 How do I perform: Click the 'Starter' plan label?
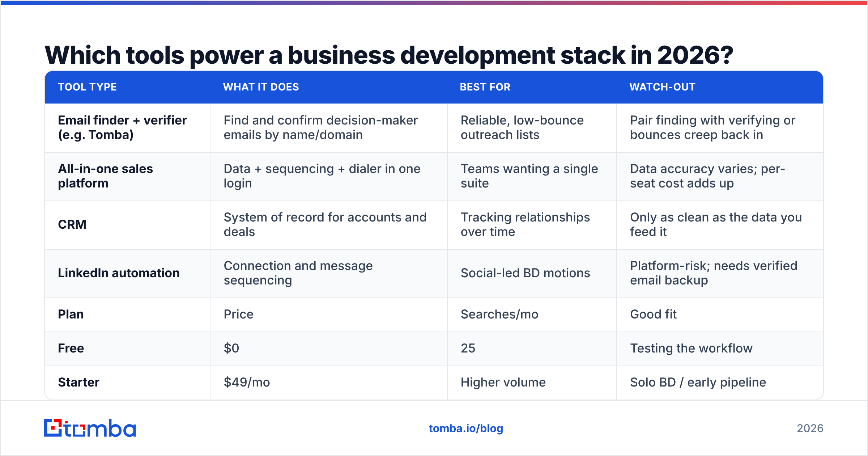(78, 382)
